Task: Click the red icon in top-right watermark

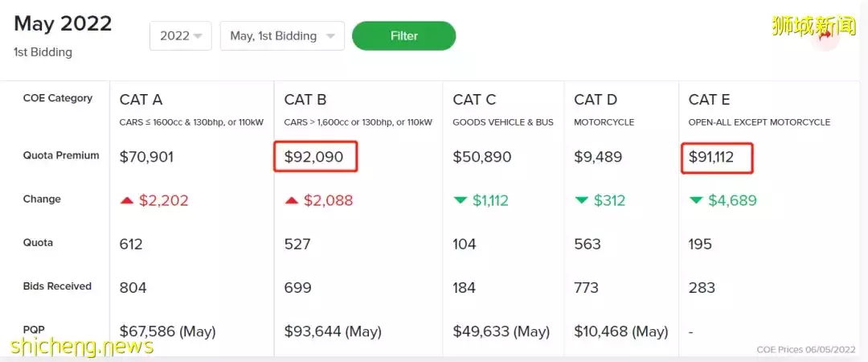Action: pos(826,36)
